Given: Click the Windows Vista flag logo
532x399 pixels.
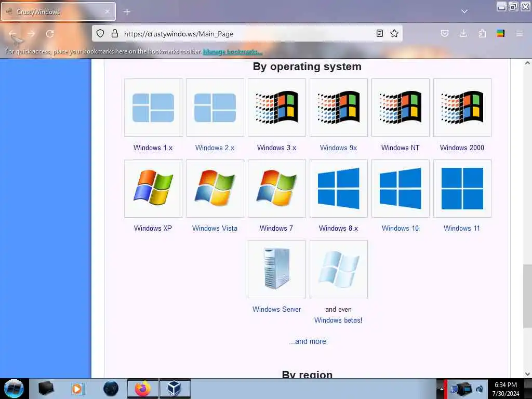Looking at the screenshot, I should coord(215,188).
